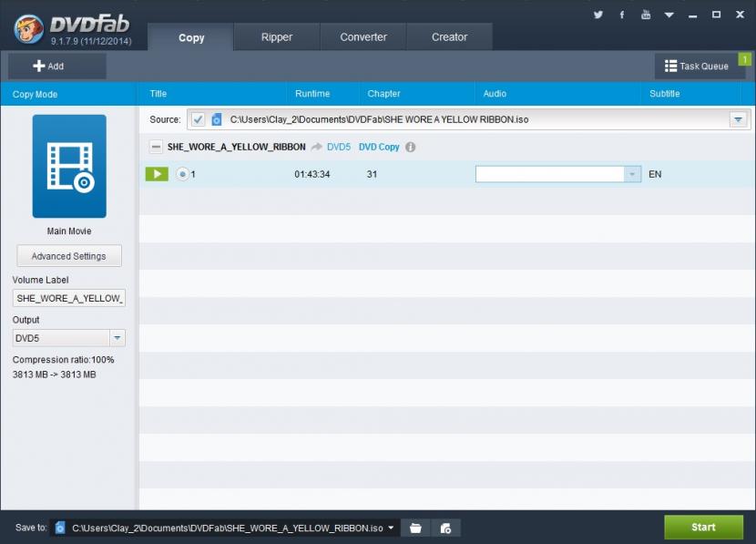Open the Audio track dropdown
The image size is (756, 544).
click(x=632, y=174)
